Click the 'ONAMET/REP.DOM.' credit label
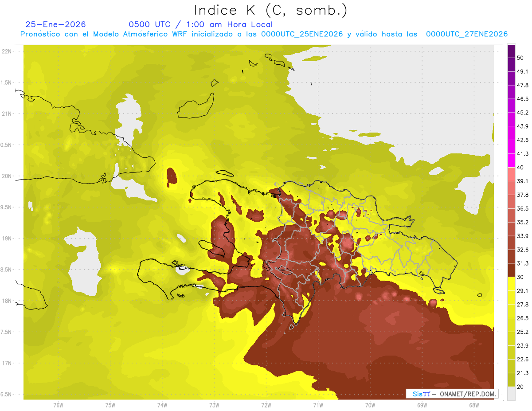 click(467, 394)
